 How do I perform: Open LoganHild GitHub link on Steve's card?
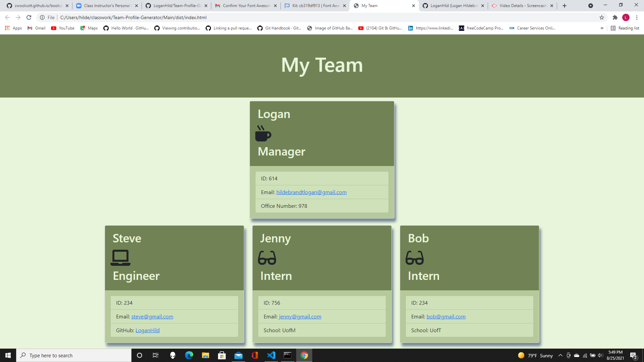coord(147,330)
